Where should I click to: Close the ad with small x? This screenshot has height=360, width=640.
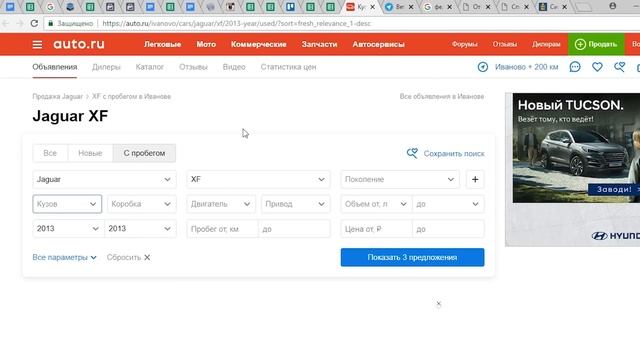(x=439, y=304)
